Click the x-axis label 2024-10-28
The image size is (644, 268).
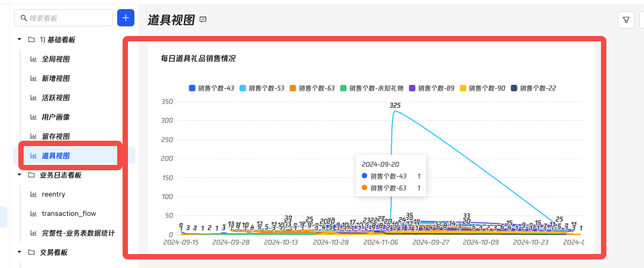(331, 242)
